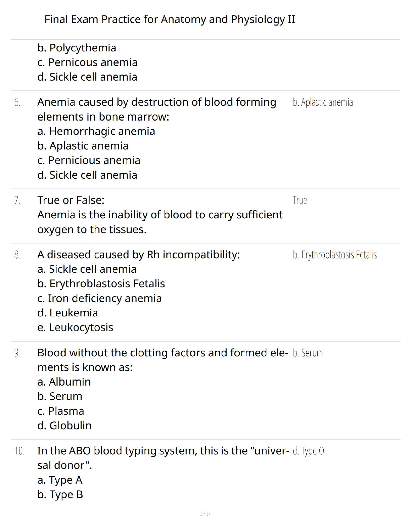Click the misspelled "c. Pernicous anemia" option
Screen dimensions: 411x532
pyautogui.click(x=87, y=62)
